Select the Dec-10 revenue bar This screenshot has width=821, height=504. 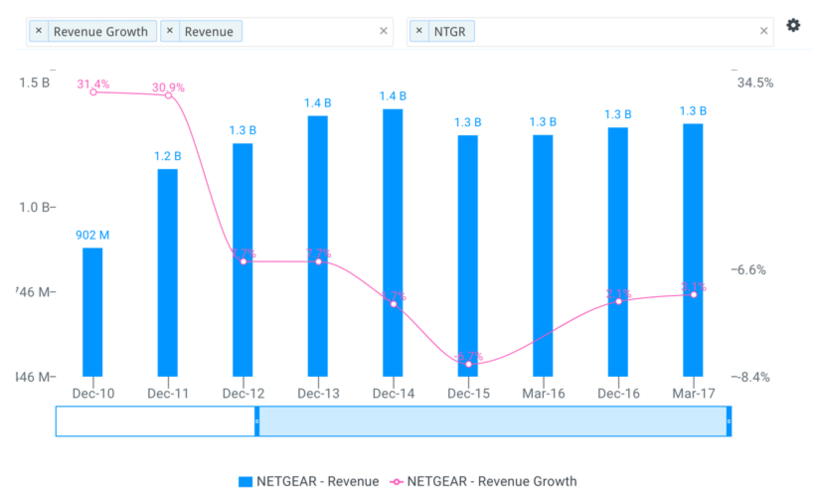pyautogui.click(x=92, y=312)
